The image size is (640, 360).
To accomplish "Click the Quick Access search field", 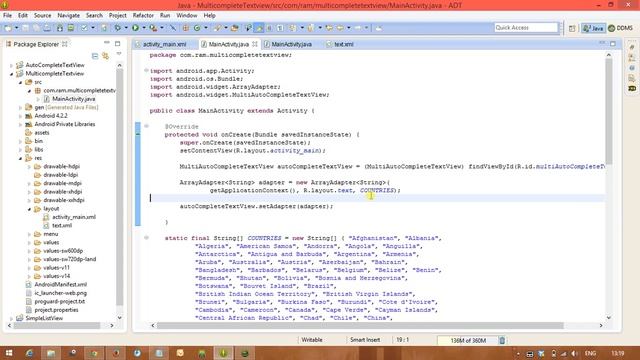I will [526, 27].
